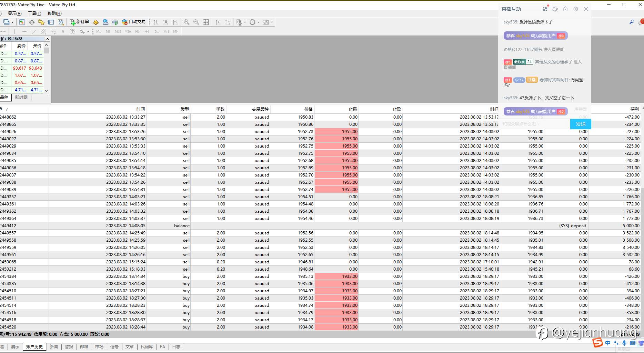Select the text tool A
Screen dimensions: 644x353
[x=63, y=31]
